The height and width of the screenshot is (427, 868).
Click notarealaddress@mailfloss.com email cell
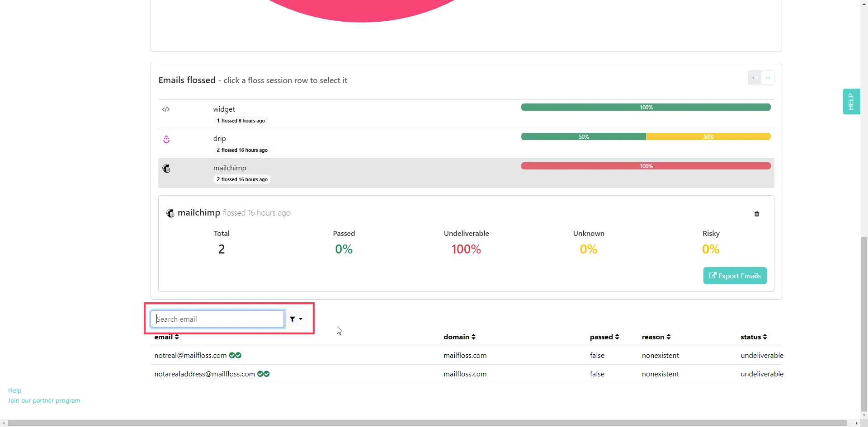204,374
